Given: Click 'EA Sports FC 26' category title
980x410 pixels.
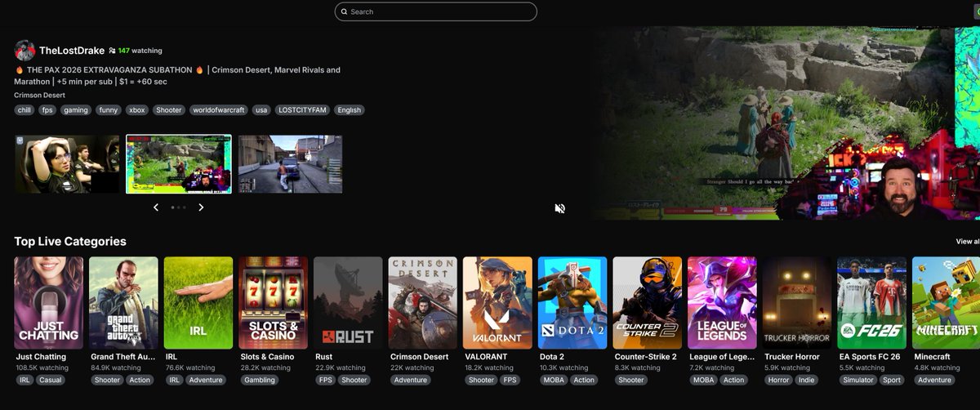Looking at the screenshot, I should click(x=870, y=357).
